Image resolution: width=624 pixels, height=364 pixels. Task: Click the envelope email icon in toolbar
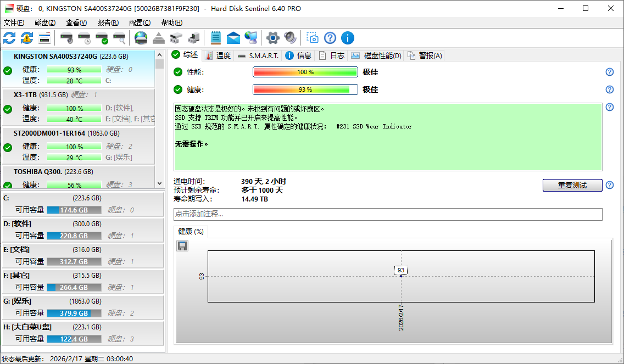233,38
